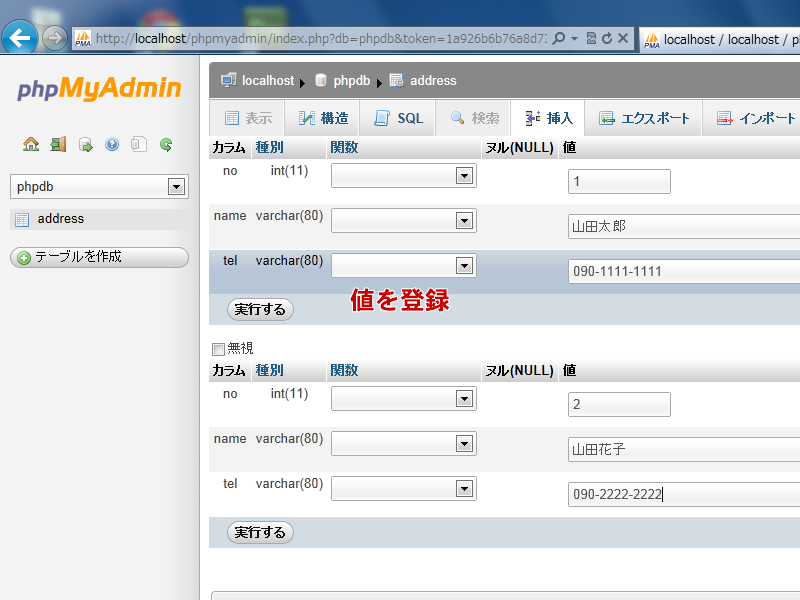
Task: Click the browser back arrow button
Action: [x=20, y=38]
